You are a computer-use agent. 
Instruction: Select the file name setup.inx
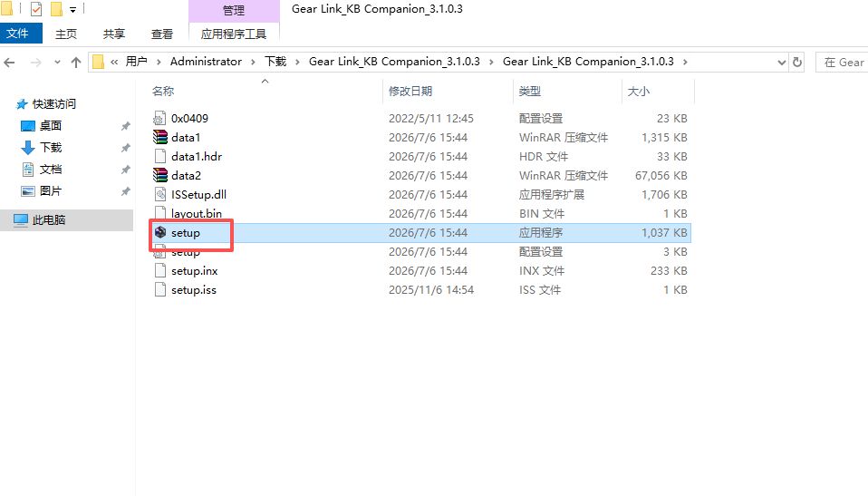tap(194, 270)
